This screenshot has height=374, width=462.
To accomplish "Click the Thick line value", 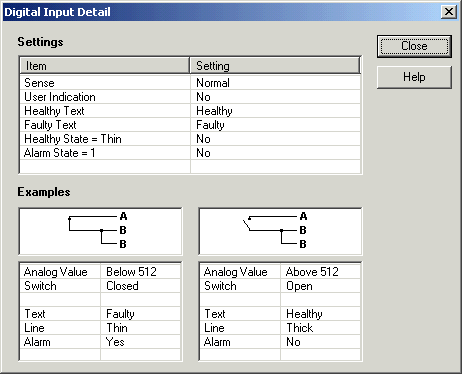I will (x=300, y=328).
